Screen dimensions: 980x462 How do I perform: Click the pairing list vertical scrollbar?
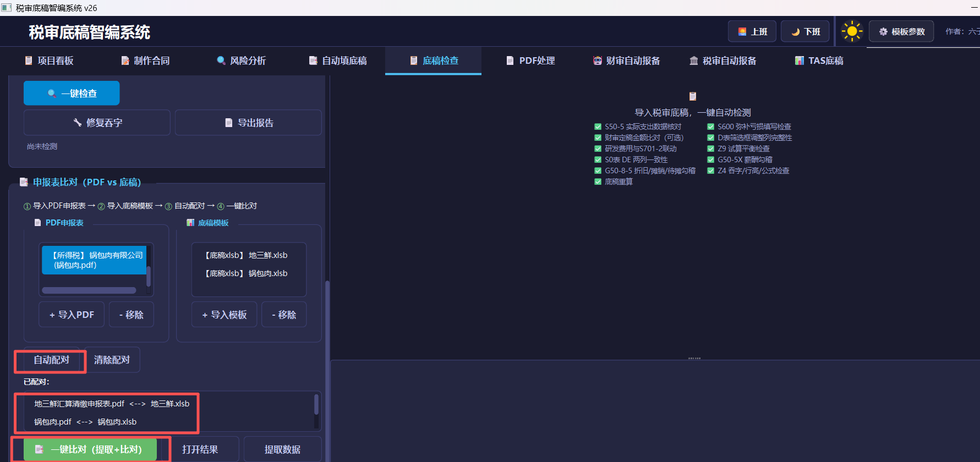(x=316, y=404)
